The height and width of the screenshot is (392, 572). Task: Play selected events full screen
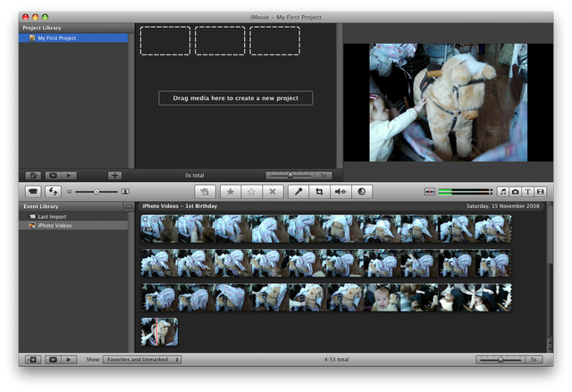click(53, 360)
